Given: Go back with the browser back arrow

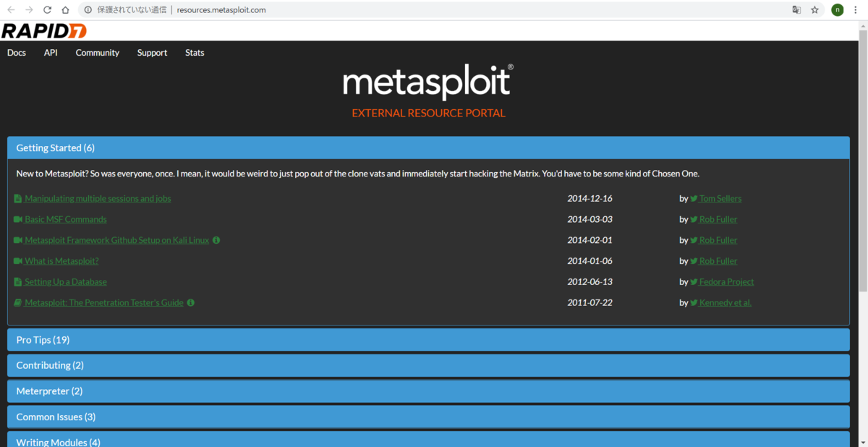Looking at the screenshot, I should click(x=11, y=10).
